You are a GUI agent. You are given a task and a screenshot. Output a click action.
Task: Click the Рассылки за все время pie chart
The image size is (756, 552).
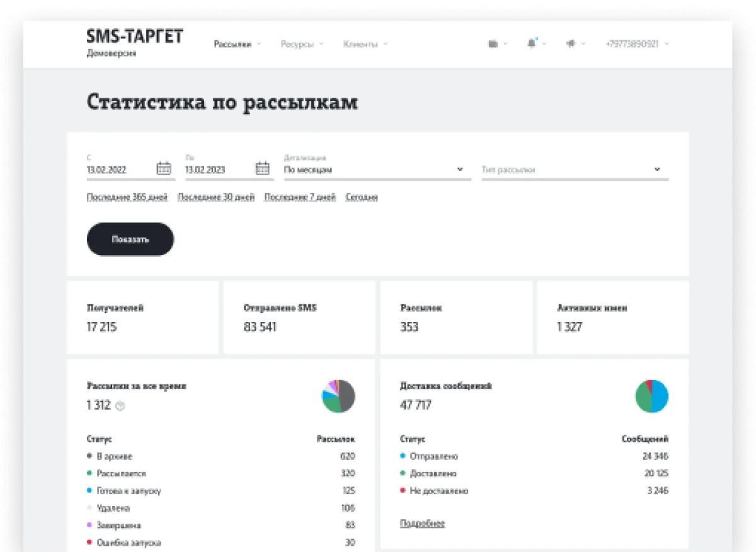338,396
